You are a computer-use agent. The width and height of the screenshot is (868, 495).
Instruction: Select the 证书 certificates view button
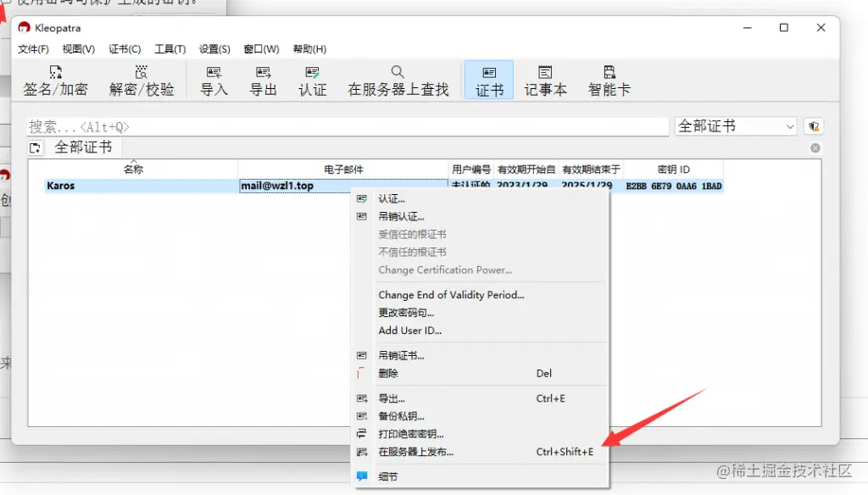tap(489, 81)
